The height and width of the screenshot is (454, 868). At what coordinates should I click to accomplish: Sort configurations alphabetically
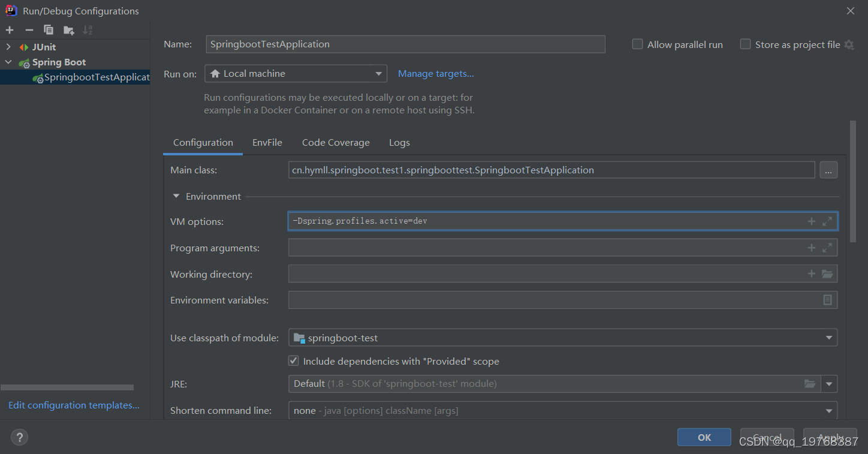click(88, 30)
